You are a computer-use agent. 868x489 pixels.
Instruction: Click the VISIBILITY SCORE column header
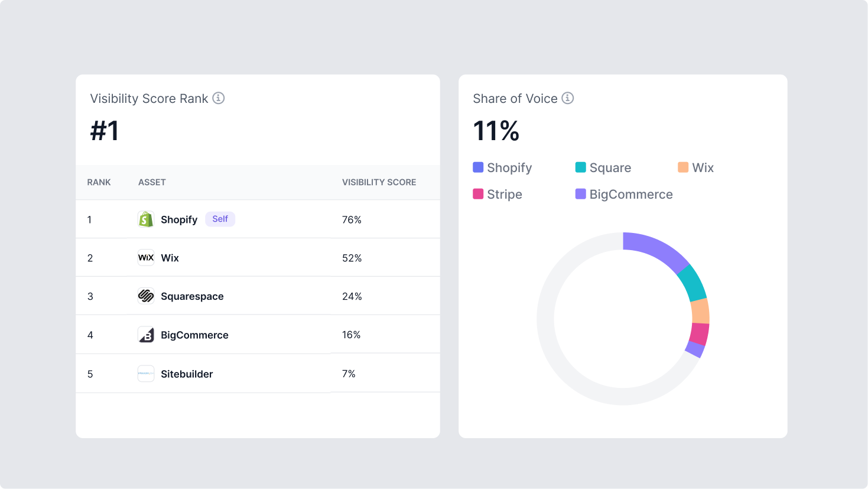pyautogui.click(x=379, y=182)
